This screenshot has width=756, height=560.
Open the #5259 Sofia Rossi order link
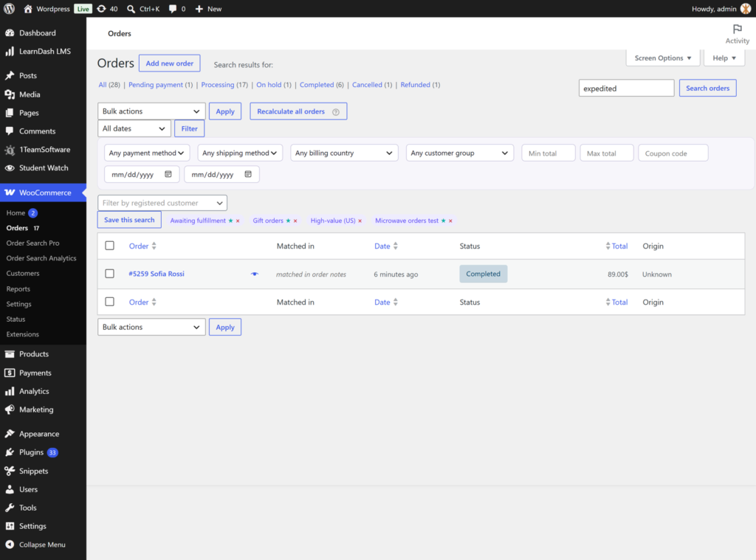[157, 274]
